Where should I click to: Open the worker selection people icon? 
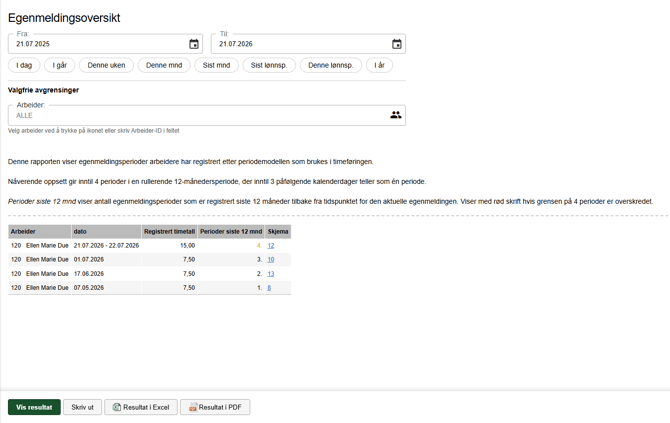396,115
